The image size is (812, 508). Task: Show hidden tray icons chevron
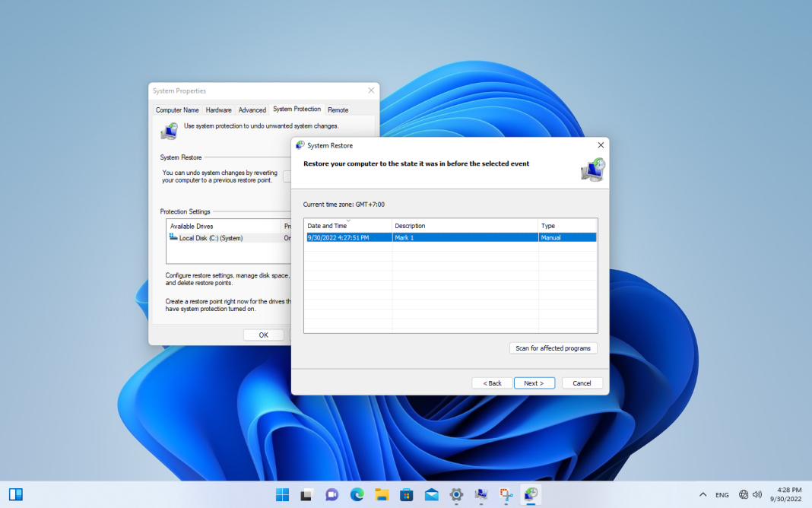coord(703,494)
